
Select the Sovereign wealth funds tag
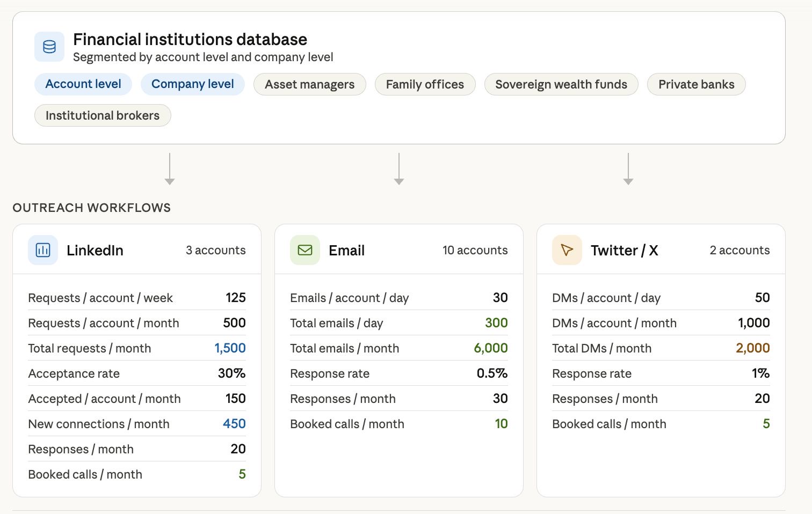[561, 84]
